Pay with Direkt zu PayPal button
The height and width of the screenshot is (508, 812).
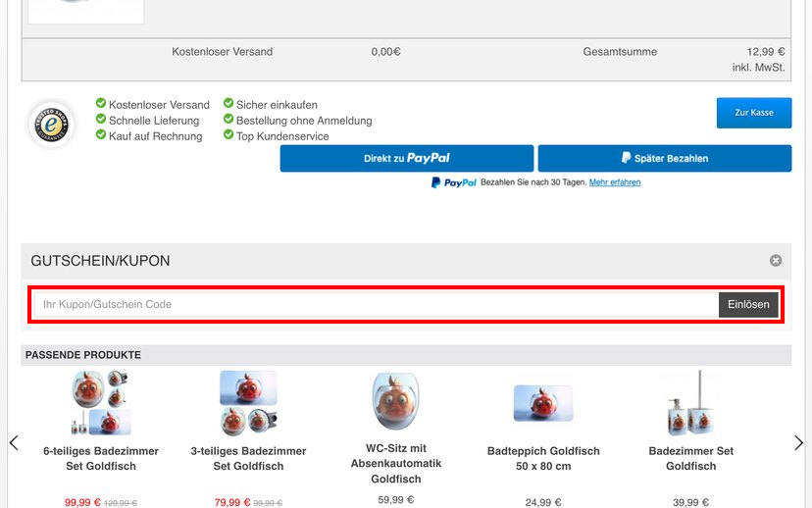(x=407, y=158)
